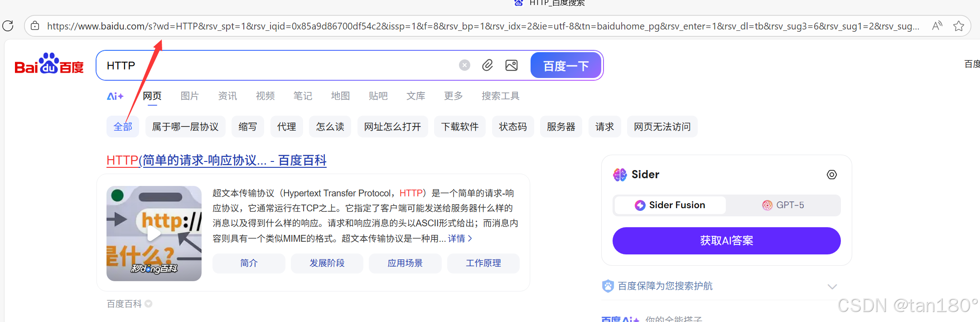Viewport: 980px width, 322px height.
Task: Select the 网页 tab
Action: click(x=152, y=96)
